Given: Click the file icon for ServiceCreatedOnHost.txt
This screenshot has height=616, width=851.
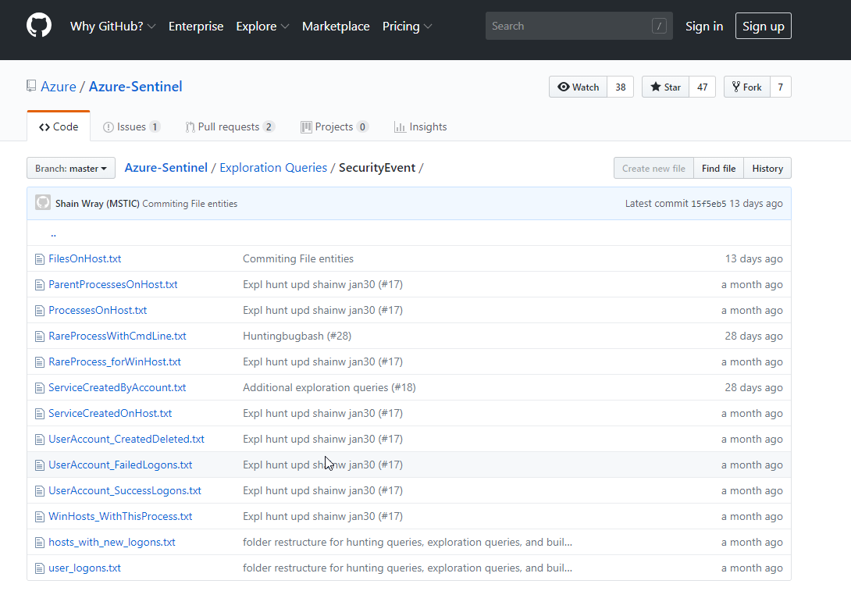Looking at the screenshot, I should click(40, 414).
